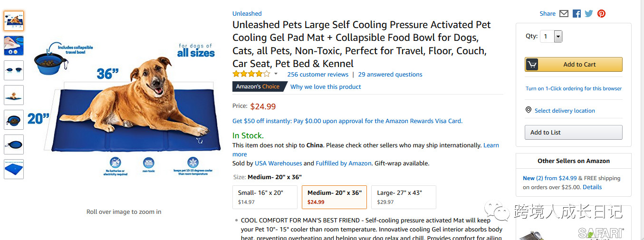This screenshot has height=240, width=644.
Task: Share product on Facebook icon
Action: click(577, 14)
